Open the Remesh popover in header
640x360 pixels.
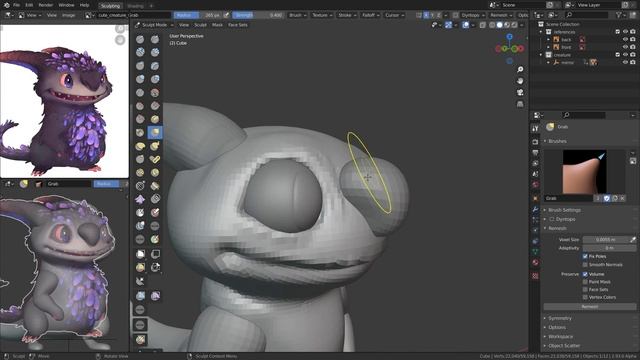(501, 15)
